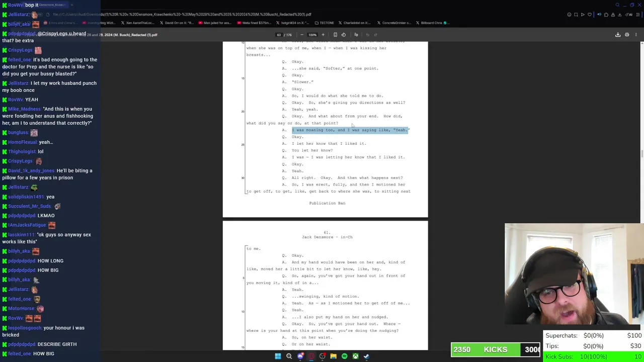Open Spotify from the taskbar
644x362 pixels.
pos(344,356)
